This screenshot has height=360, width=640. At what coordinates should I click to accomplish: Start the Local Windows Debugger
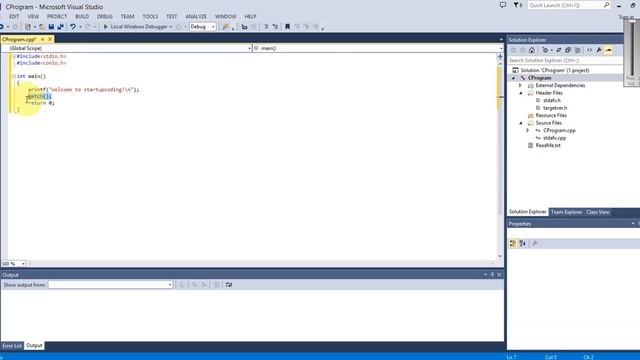point(136,27)
